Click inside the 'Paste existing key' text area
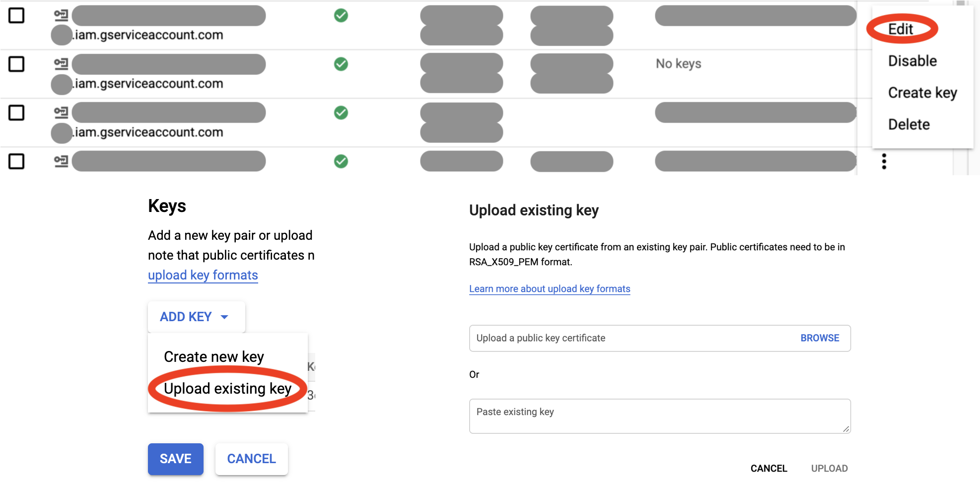The height and width of the screenshot is (484, 980). pyautogui.click(x=659, y=416)
